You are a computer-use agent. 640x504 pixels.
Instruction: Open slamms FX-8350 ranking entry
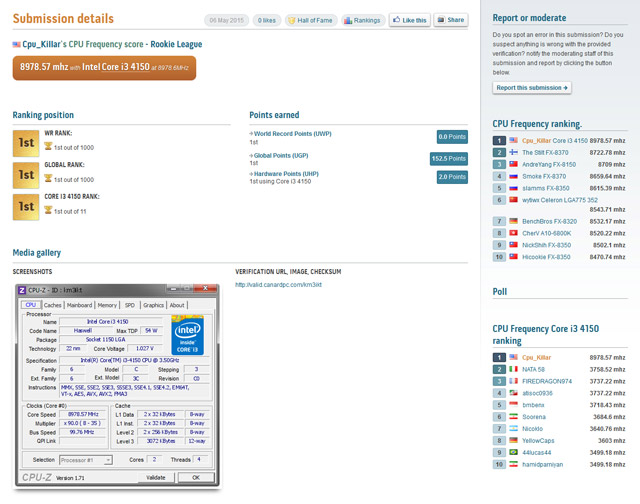(x=546, y=188)
